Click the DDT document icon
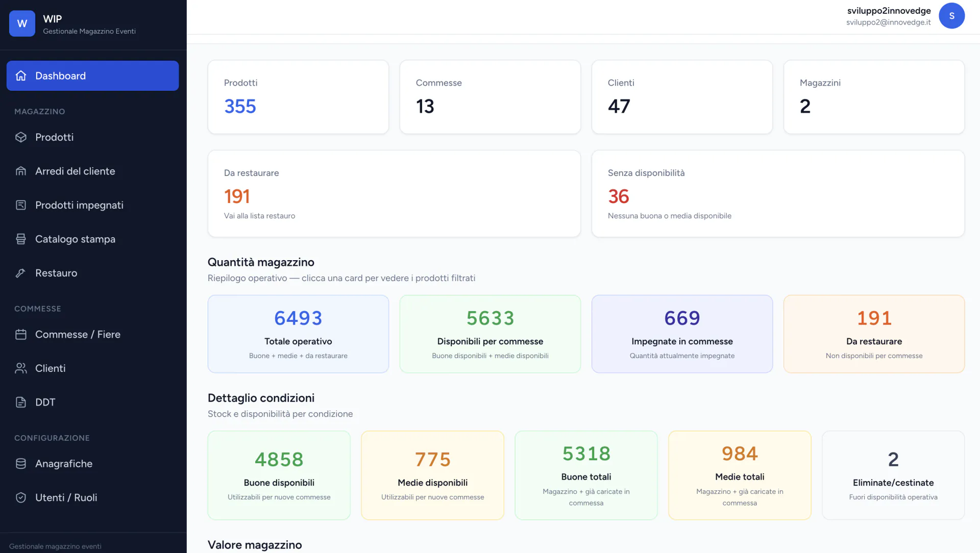 [21, 402]
